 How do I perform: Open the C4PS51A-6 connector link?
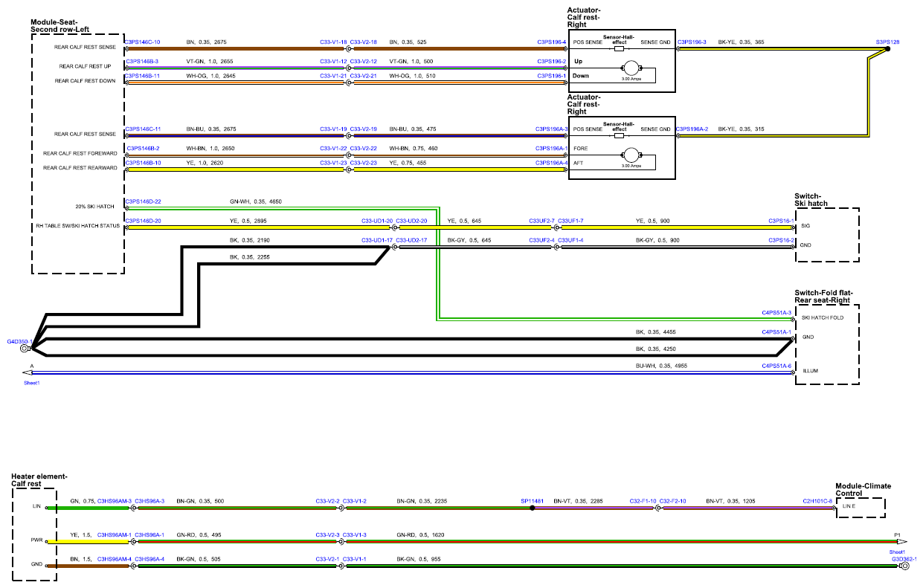click(776, 366)
